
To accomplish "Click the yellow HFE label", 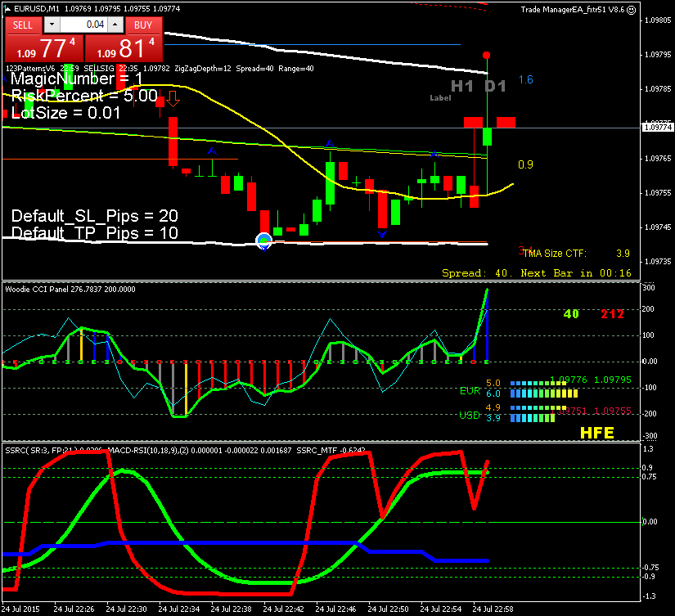I will (597, 433).
